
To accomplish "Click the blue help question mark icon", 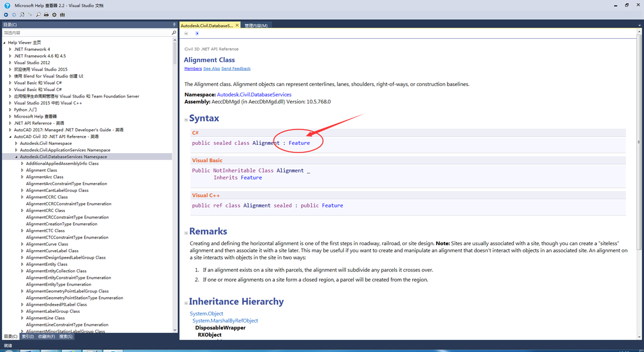I will [7, 5].
